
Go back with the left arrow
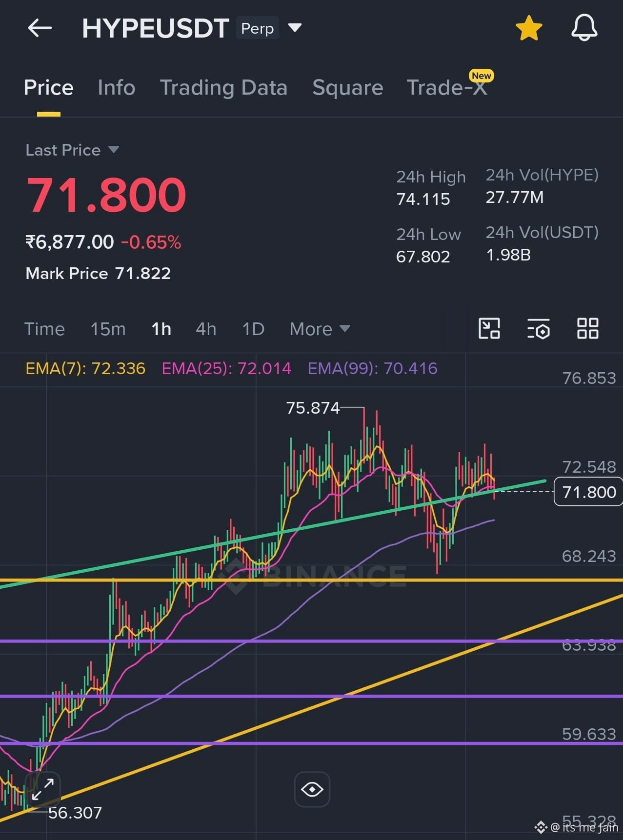[x=40, y=28]
